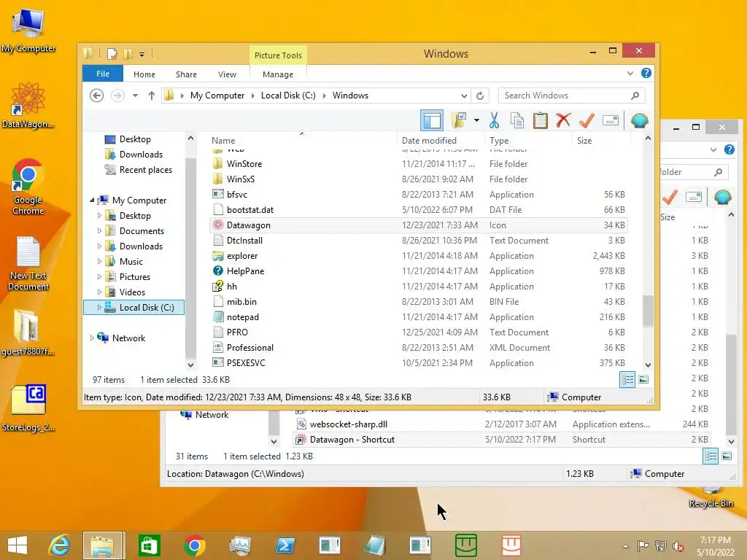
Task: Click Local Disk (C:) in address bar
Action: (288, 96)
